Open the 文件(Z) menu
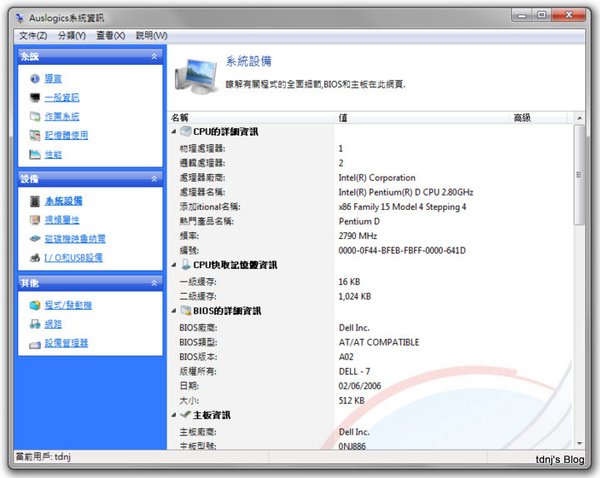This screenshot has width=600, height=478. coord(33,36)
